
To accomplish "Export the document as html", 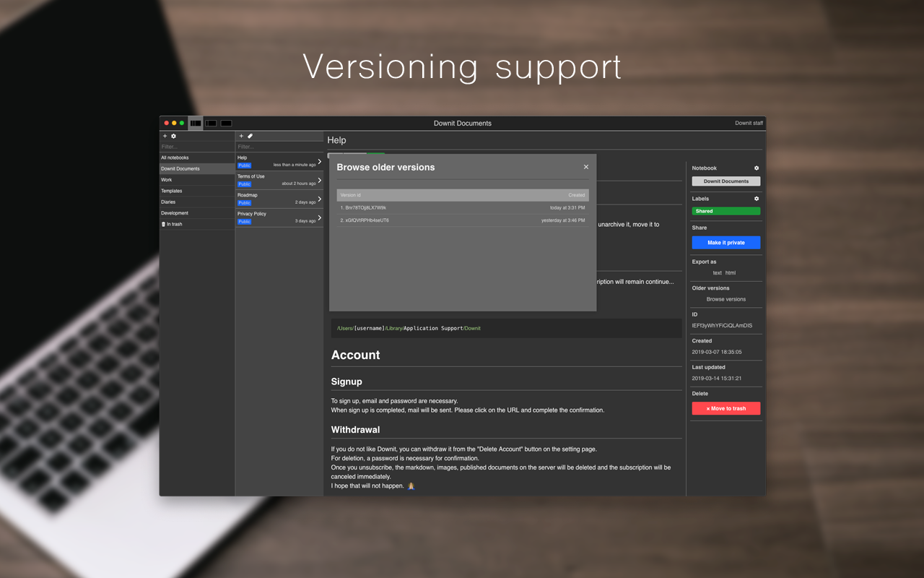I will pyautogui.click(x=731, y=273).
